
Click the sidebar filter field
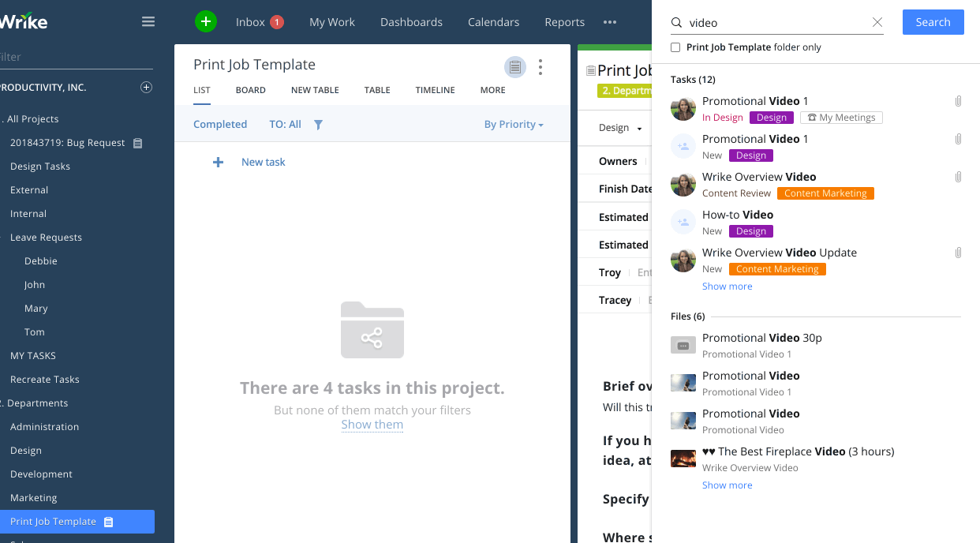[77, 57]
